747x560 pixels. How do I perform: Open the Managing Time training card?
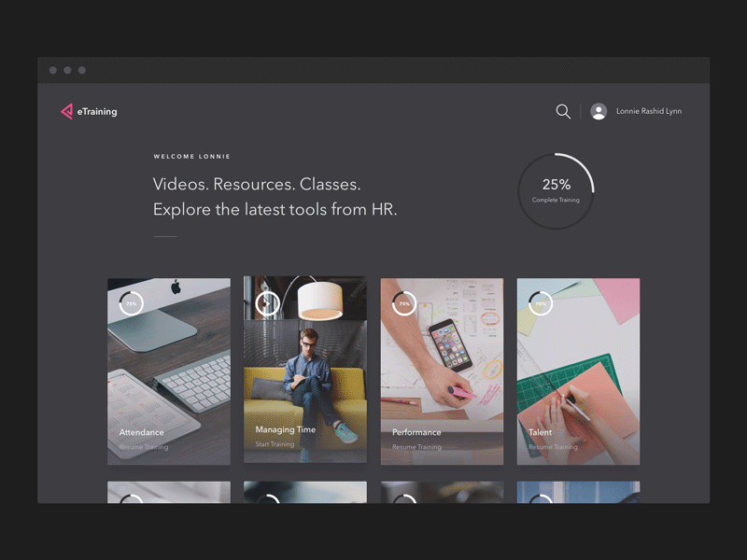(x=305, y=370)
